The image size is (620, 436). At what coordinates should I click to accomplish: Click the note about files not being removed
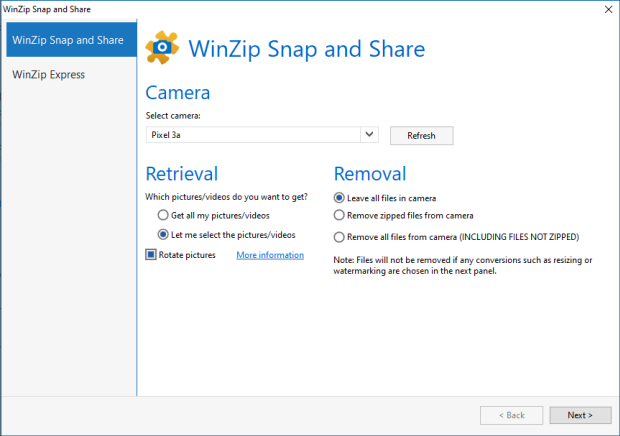pyautogui.click(x=463, y=265)
